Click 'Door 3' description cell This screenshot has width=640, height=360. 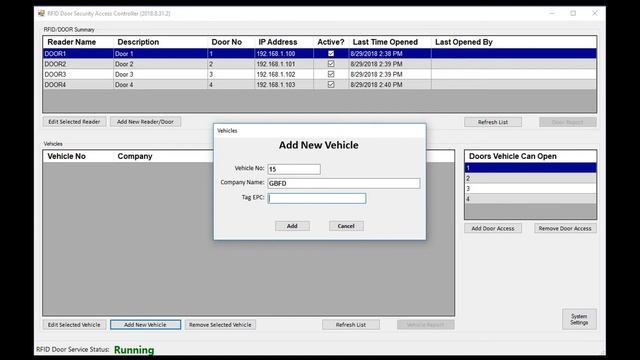point(160,74)
